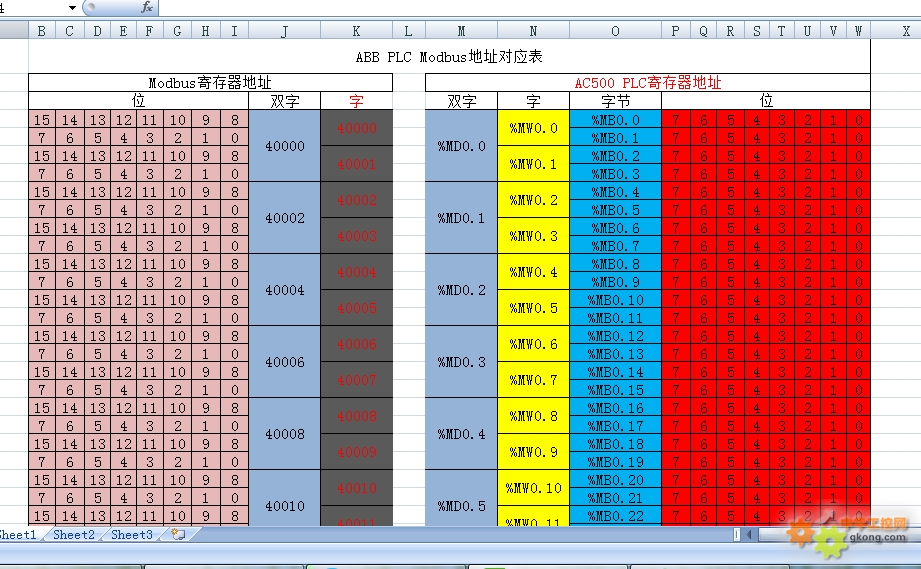
Task: Select bit 7 cell in the %MB0.0 row
Action: point(676,120)
